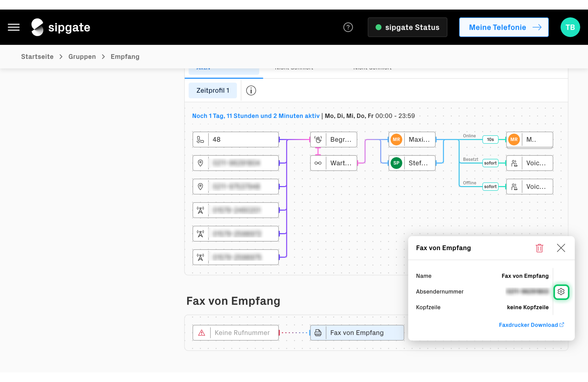Screen dimensions: 588x382
Task: Click the warning icon next to Keine Rufnummer
Action: click(201, 332)
